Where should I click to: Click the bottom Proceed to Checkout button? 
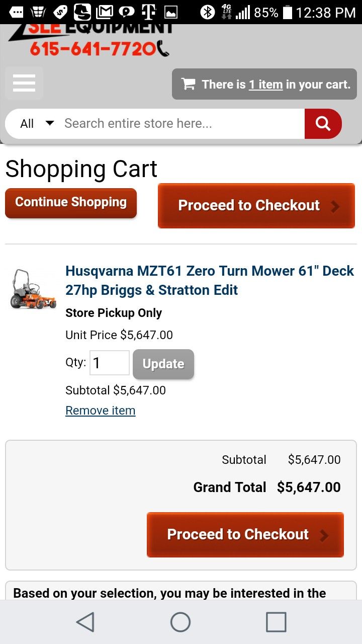245,535
